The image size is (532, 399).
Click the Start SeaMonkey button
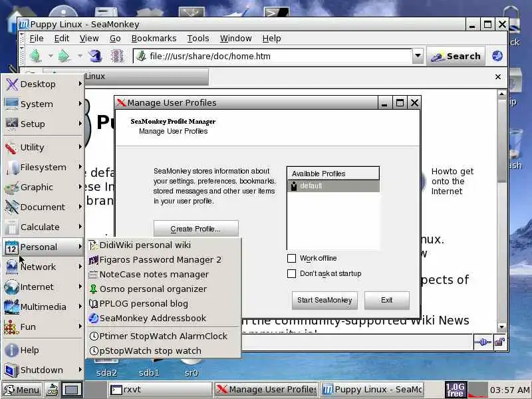[x=325, y=301]
